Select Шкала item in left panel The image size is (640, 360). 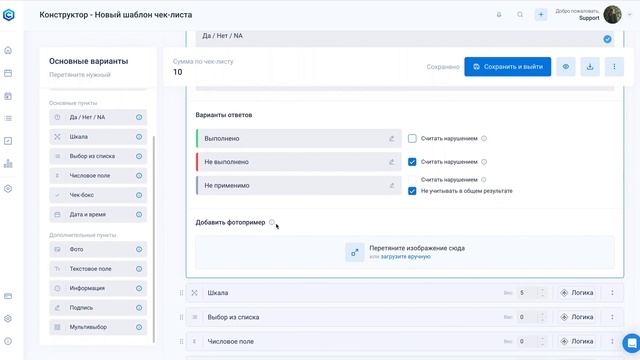click(98, 137)
